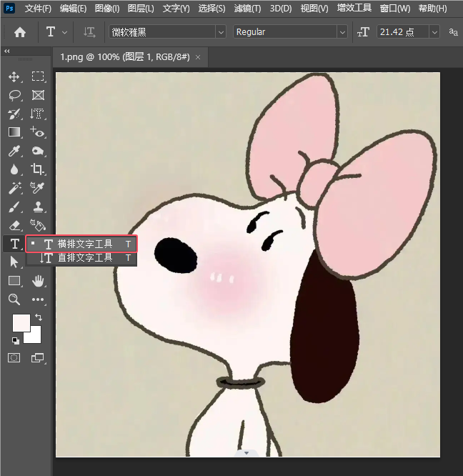
Task: Select the Gradient tool
Action: click(x=14, y=132)
